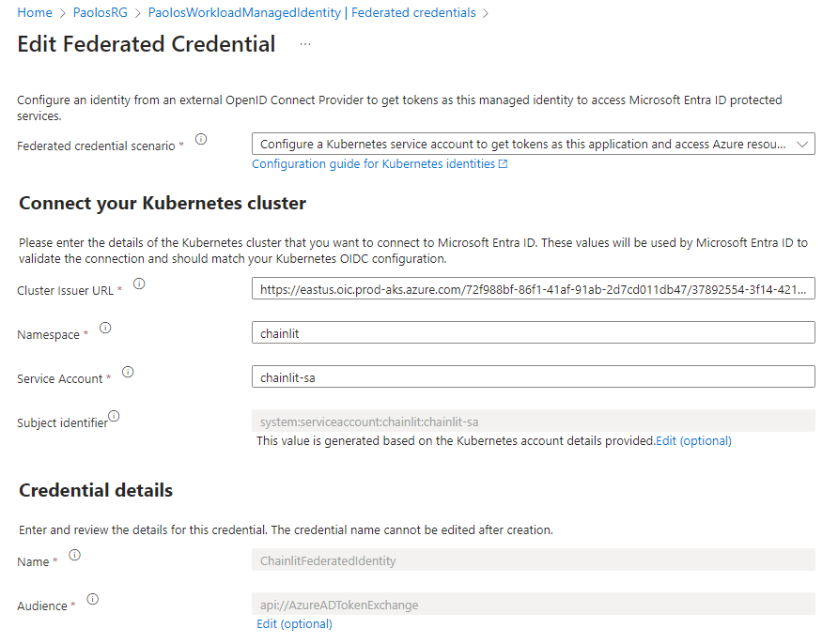Screen dimensions: 838x644
Task: Click info icon next to Federated credential scenario
Action: pyautogui.click(x=201, y=140)
